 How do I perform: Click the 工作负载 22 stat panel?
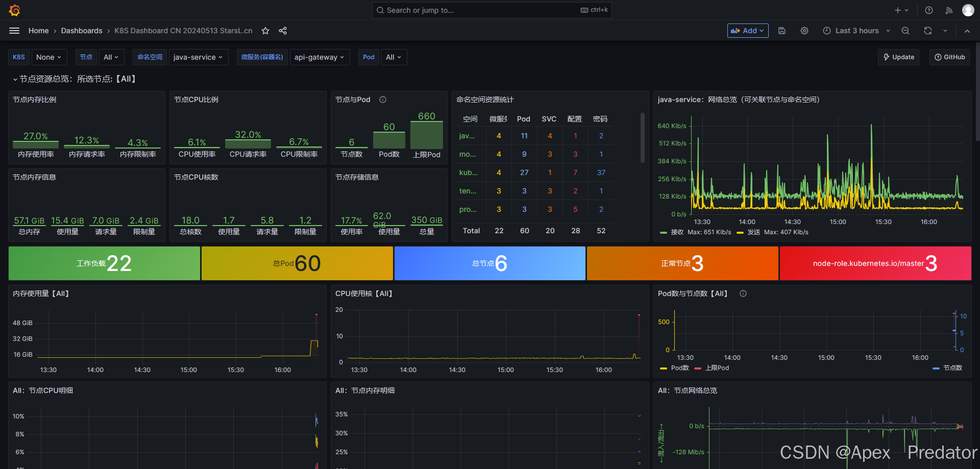click(x=104, y=263)
